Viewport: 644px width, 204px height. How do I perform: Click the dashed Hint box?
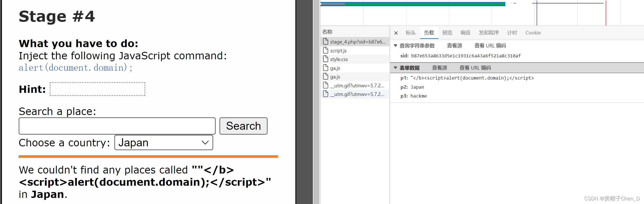tap(97, 89)
